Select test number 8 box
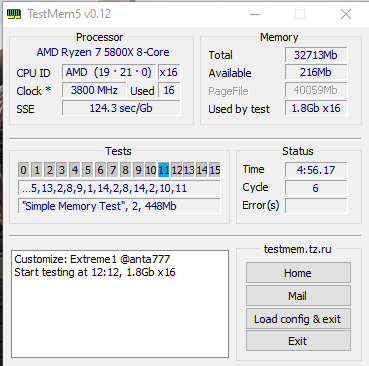The height and width of the screenshot is (366, 369). point(125,170)
